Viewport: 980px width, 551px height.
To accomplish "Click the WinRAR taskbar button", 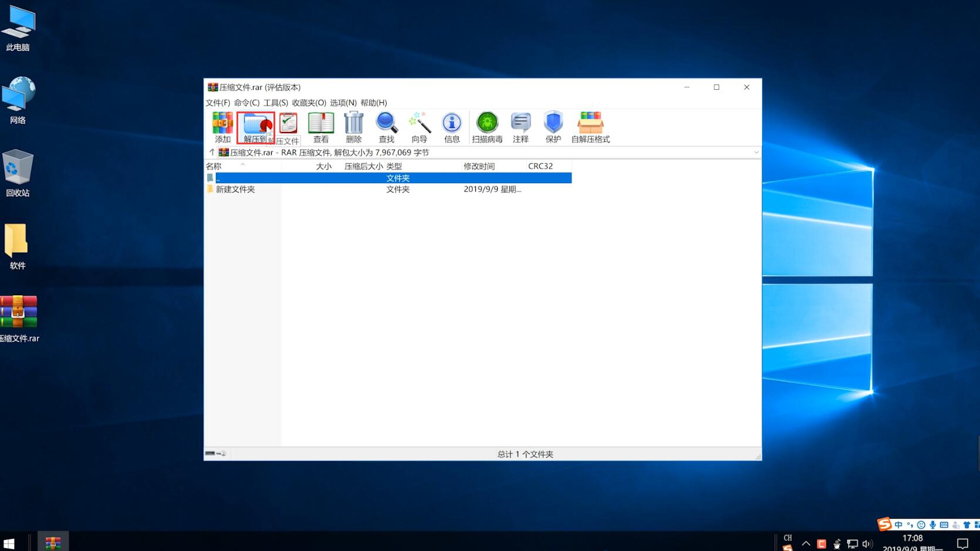I will pyautogui.click(x=53, y=542).
